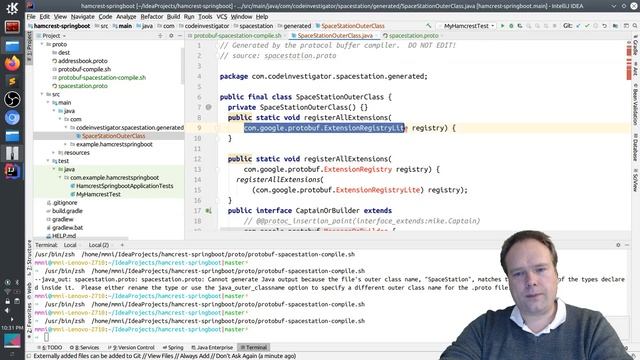Switch to protobuf-spacestation-compile.sh editor tab
The width and height of the screenshot is (640, 360).
(237, 36)
